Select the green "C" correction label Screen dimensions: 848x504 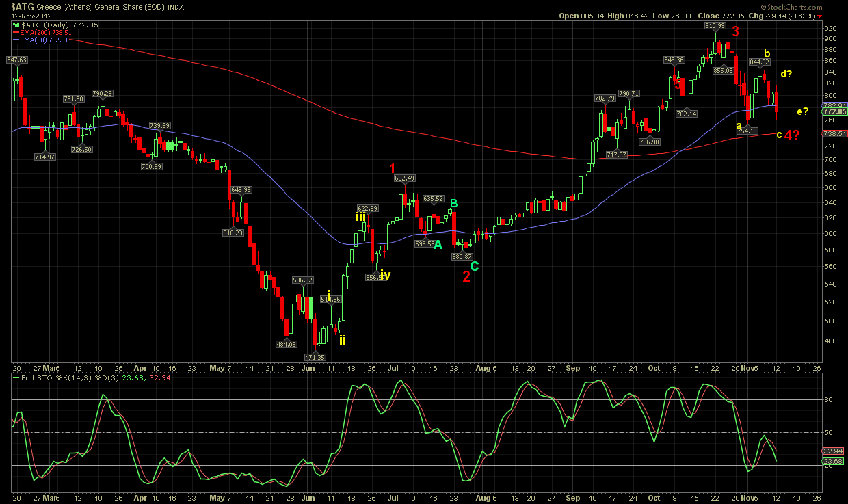(x=474, y=266)
